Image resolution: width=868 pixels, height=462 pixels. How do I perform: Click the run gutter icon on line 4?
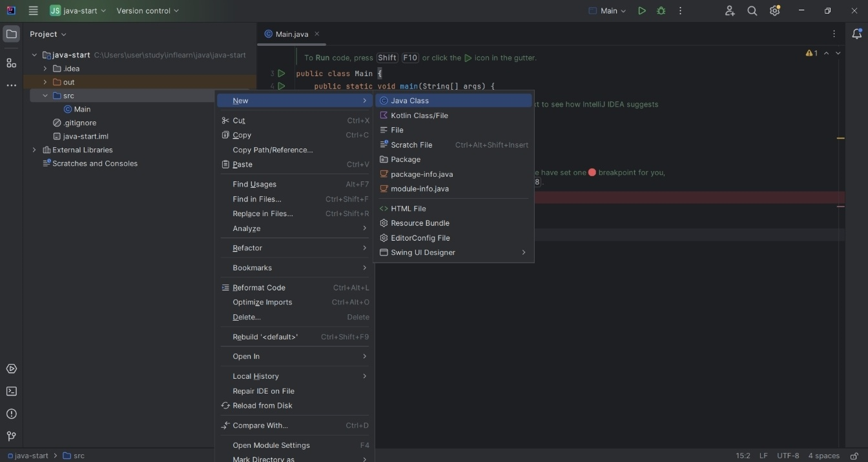282,86
